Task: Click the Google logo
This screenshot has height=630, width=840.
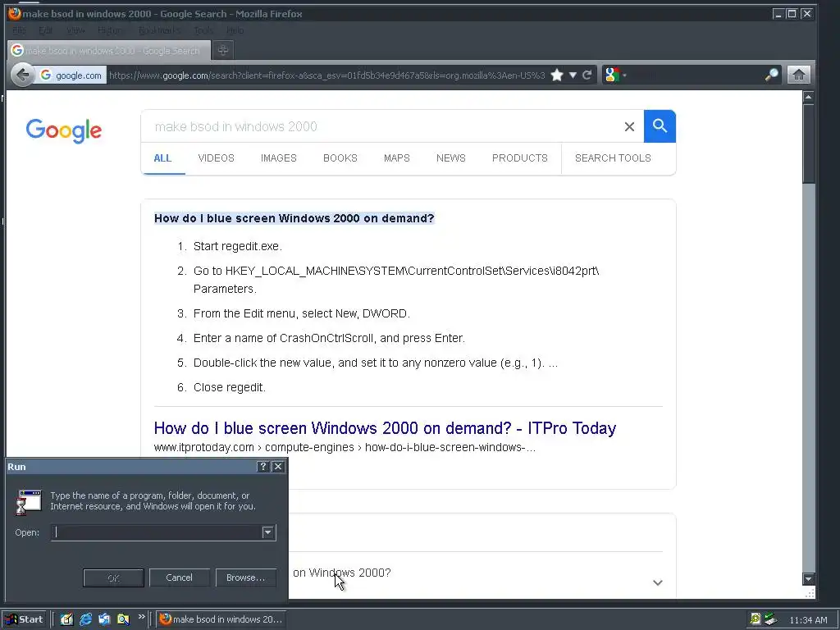Action: (x=64, y=130)
